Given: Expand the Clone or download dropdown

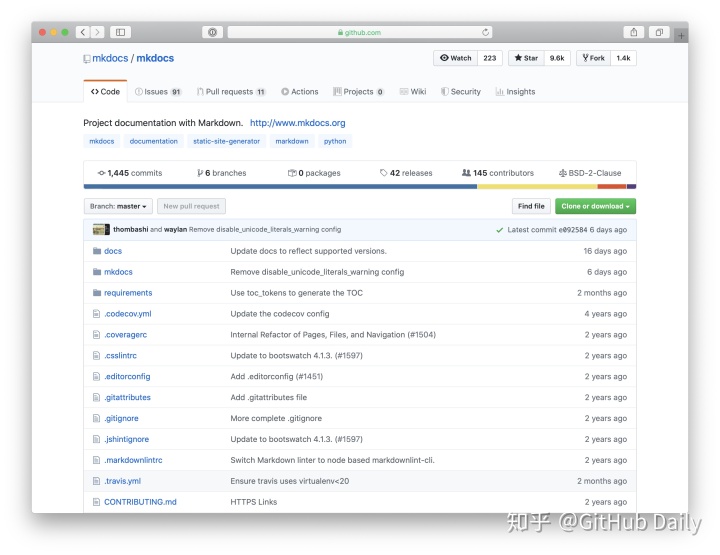Looking at the screenshot, I should tap(595, 206).
